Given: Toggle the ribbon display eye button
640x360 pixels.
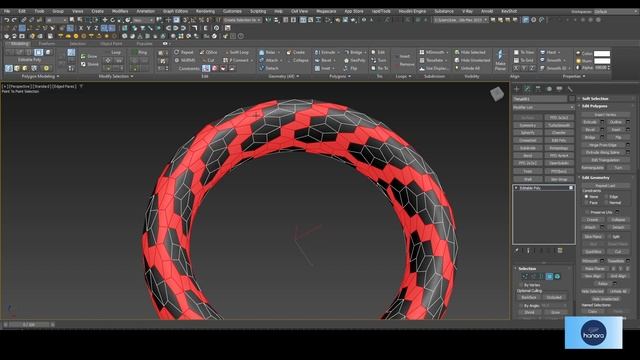Looking at the screenshot, I should click(x=165, y=44).
